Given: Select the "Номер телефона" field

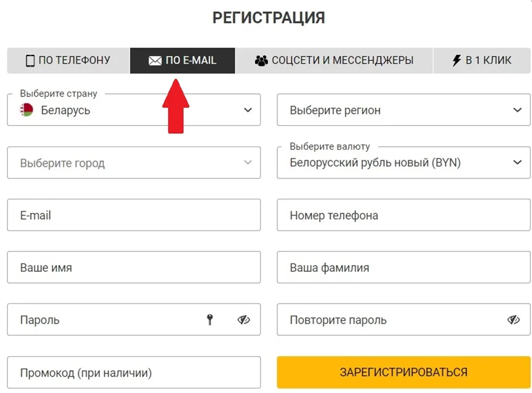Looking at the screenshot, I should 402,215.
